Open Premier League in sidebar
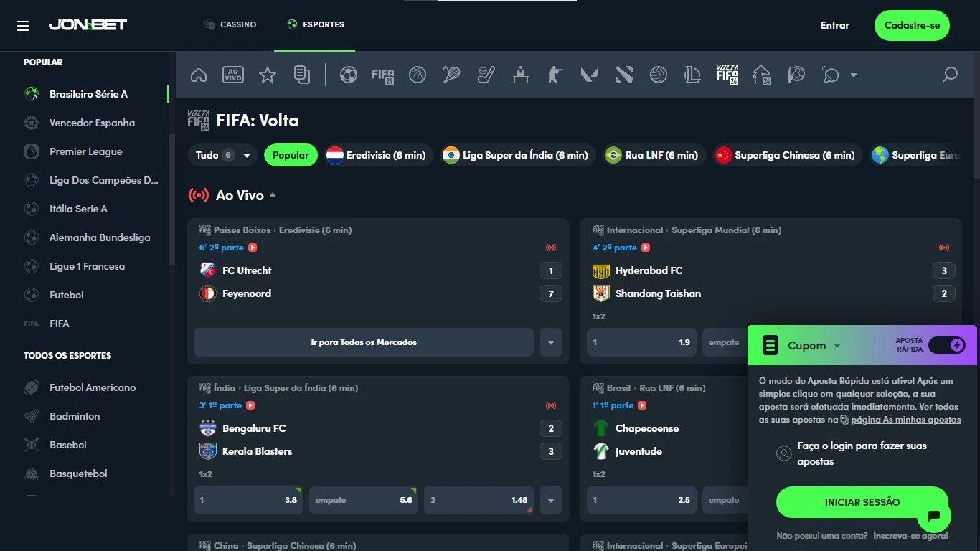 point(85,151)
